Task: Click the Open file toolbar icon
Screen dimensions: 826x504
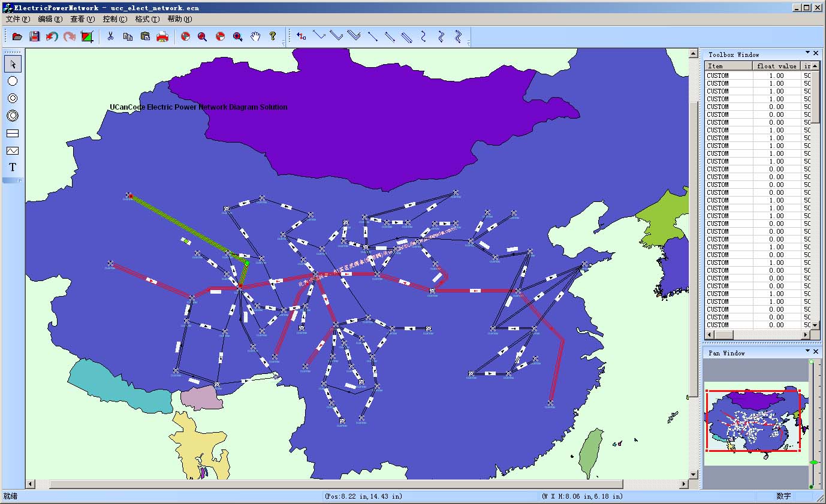Action: [x=17, y=37]
